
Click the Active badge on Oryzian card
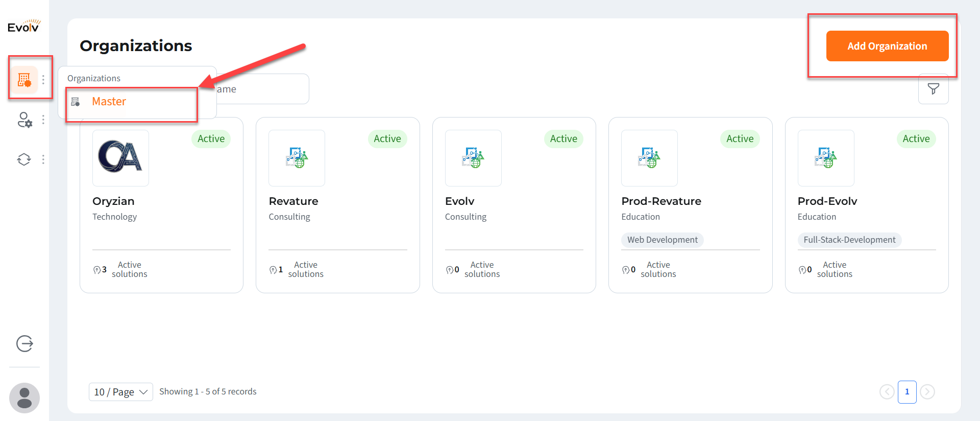point(211,139)
